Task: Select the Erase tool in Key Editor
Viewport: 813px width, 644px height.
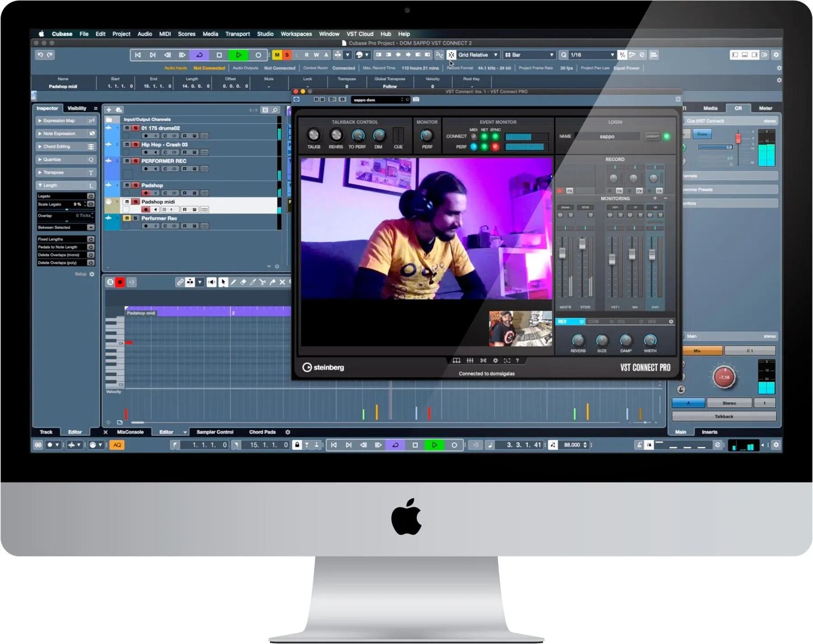Action: point(243,282)
